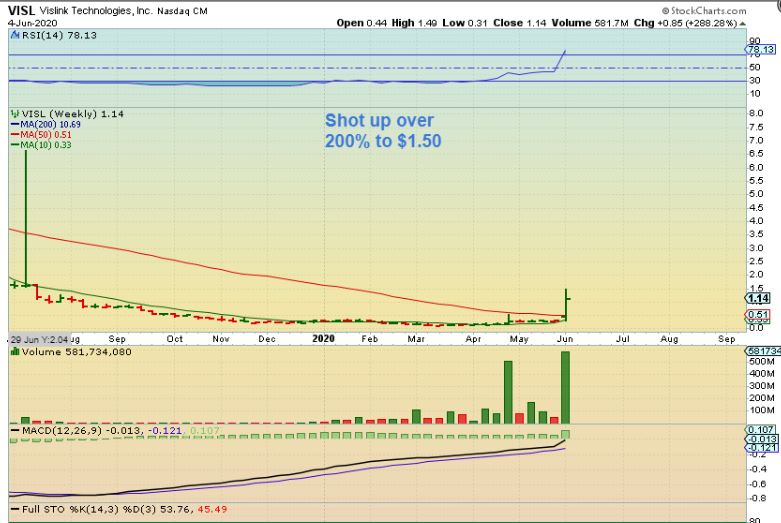Click the June weekly price candle

click(x=566, y=305)
